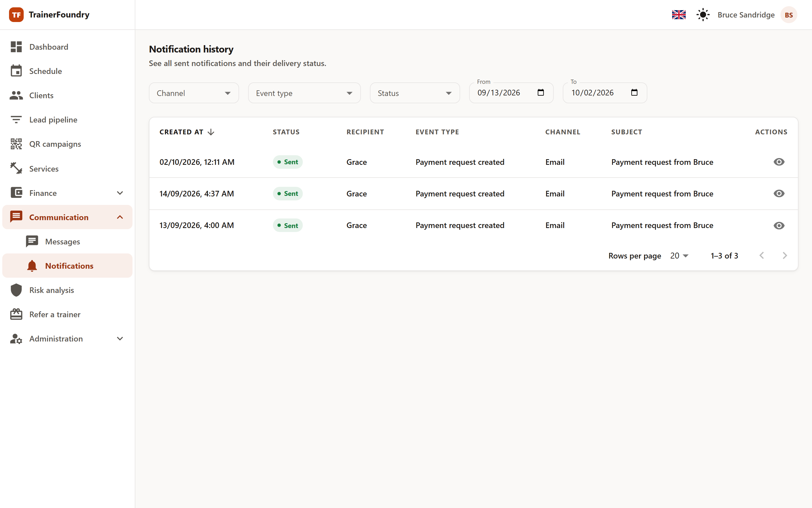The width and height of the screenshot is (812, 508).
Task: Click the Notifications bell icon
Action: [32, 265]
